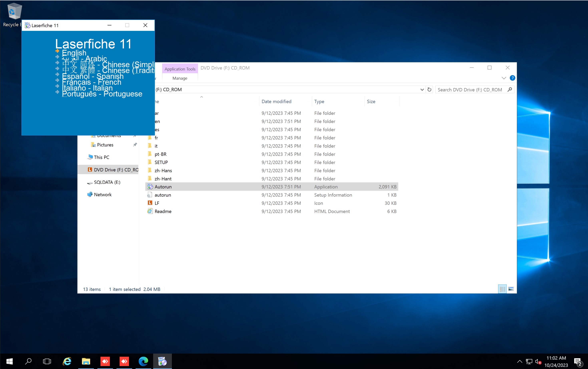Click the Search DVD Drive field
This screenshot has width=588, height=369.
471,90
